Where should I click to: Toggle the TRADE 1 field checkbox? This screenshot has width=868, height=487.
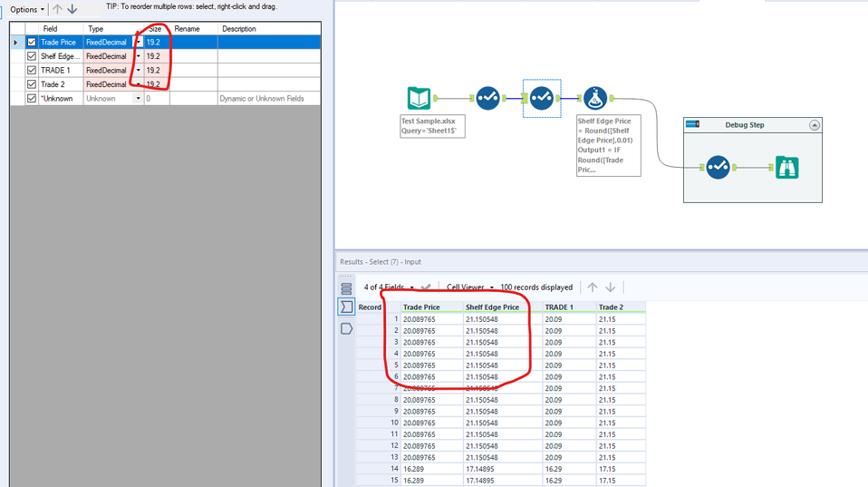pos(33,71)
